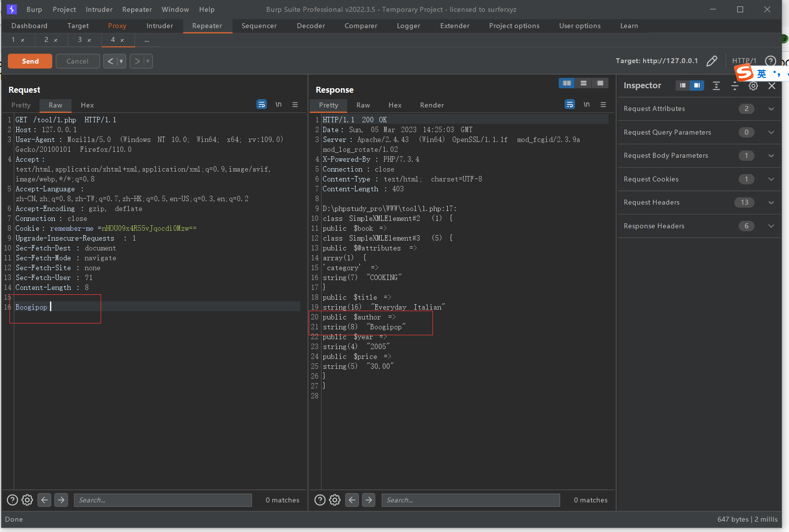Dock Inspector to the left icon
Viewport: 789px width, 532px height.
pos(682,85)
